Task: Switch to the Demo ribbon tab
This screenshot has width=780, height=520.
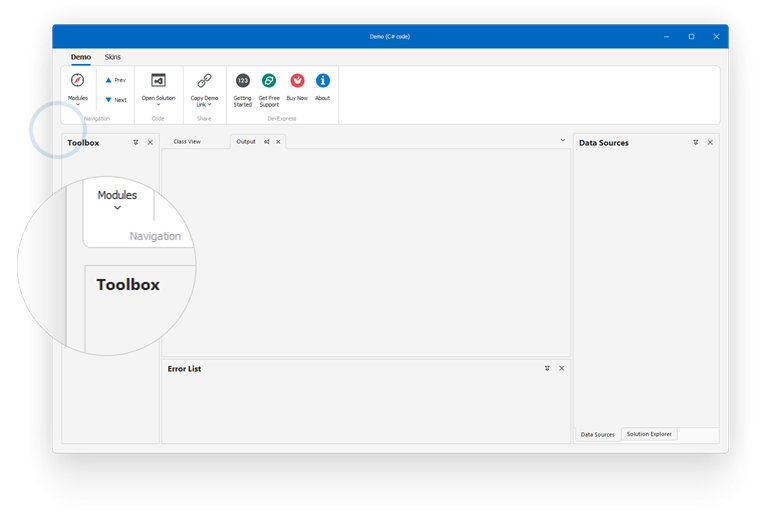Action: [81, 57]
